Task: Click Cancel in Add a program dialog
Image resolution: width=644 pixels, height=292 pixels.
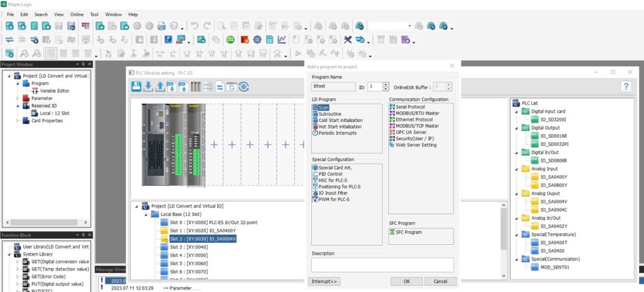Action: tap(440, 281)
